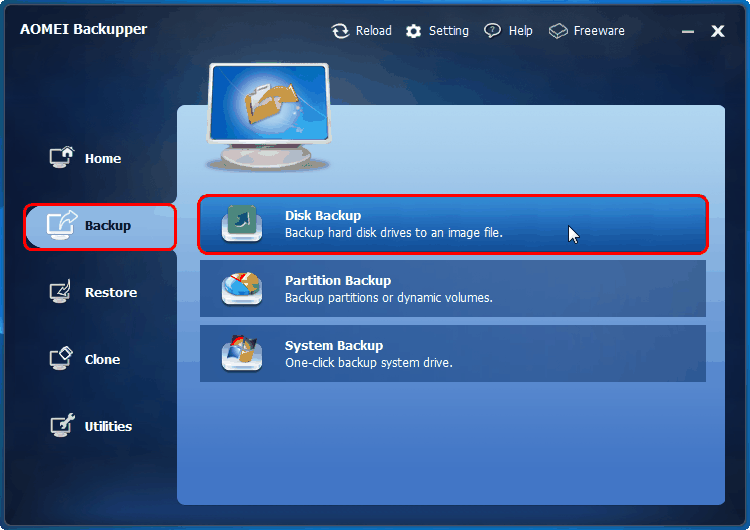Click 'Backup hard disk drives to an image file.'

pyautogui.click(x=394, y=233)
